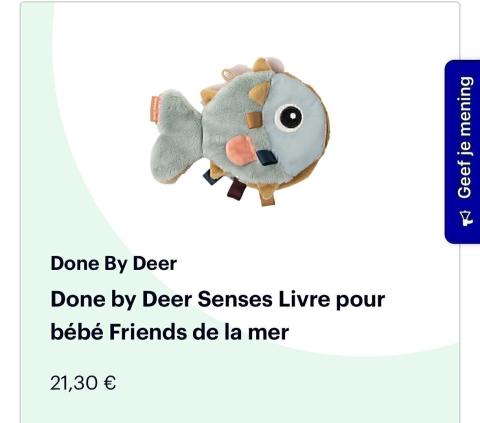Click the 'Done By Deer' brand name
This screenshot has height=423, width=480.
[x=113, y=264]
